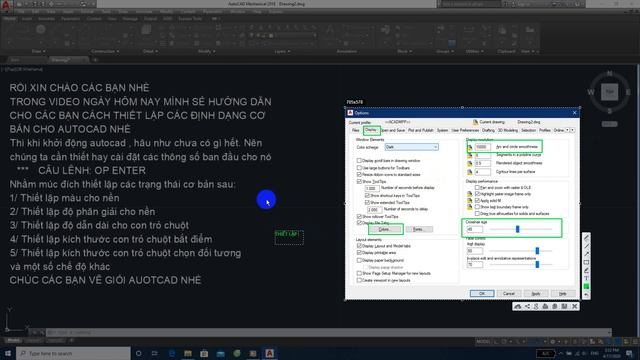
Task: Toggle Resize ribbon icons to standard sizes
Action: coord(359,175)
